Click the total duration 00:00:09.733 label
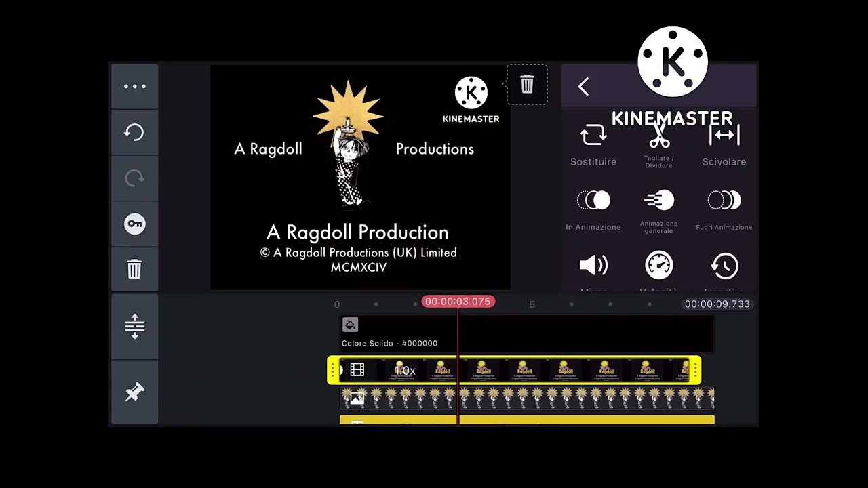Screen dimensions: 868x488 click(x=717, y=304)
